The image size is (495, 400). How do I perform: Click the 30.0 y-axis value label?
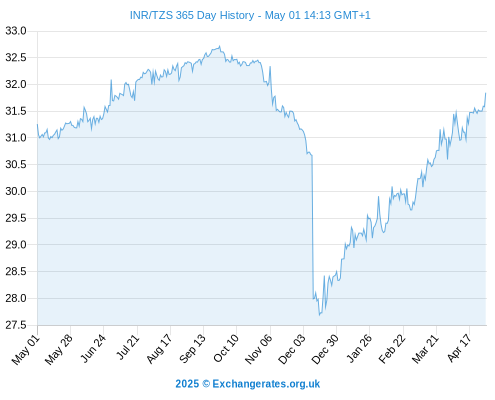(16, 191)
